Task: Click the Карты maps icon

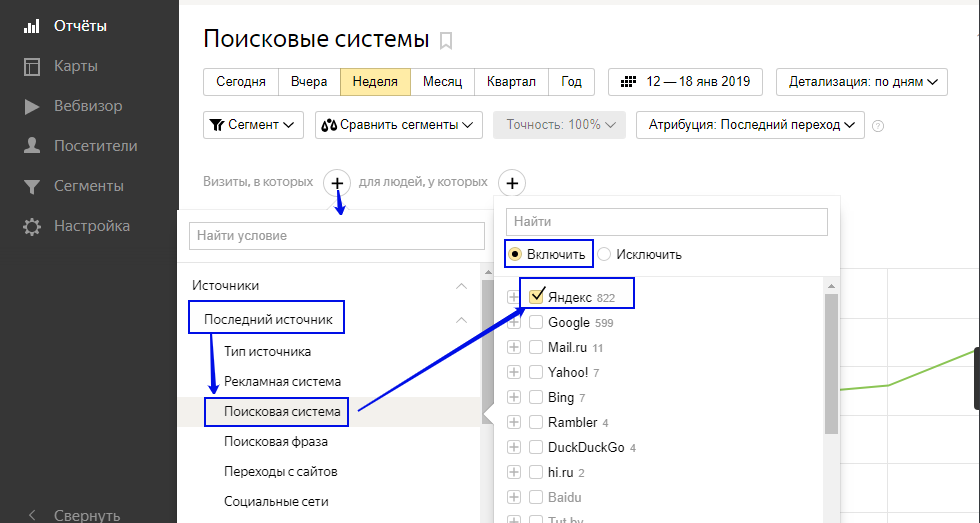Action: [32, 66]
